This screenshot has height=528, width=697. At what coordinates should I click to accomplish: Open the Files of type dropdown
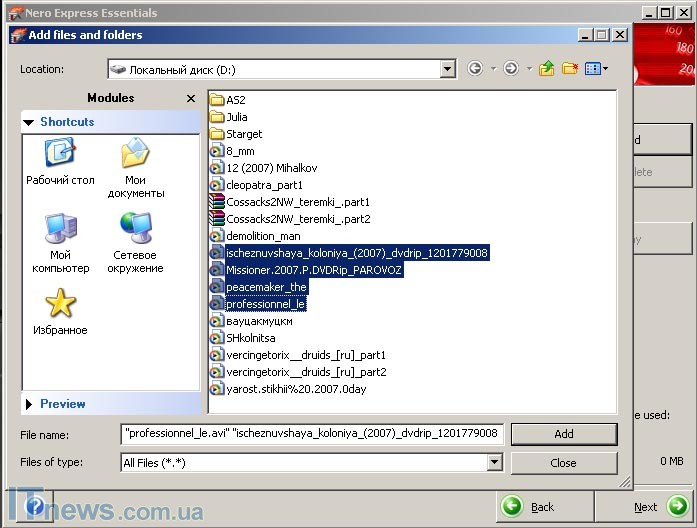(494, 463)
